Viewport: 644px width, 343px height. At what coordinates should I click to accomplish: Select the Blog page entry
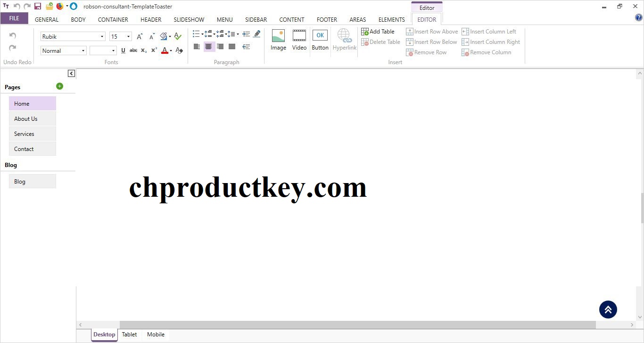pos(33,181)
